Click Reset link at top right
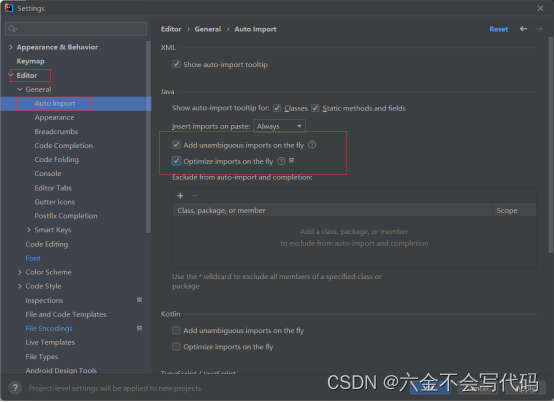This screenshot has width=554, height=402. point(499,29)
